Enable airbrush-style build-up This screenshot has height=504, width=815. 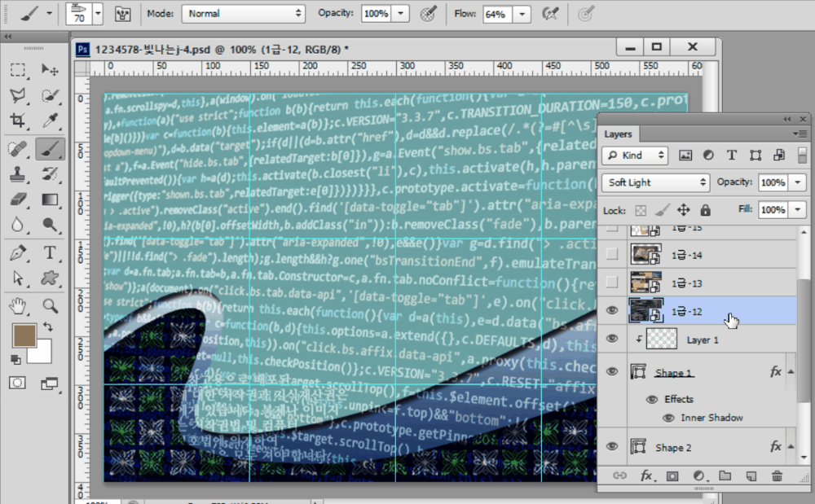coord(550,14)
